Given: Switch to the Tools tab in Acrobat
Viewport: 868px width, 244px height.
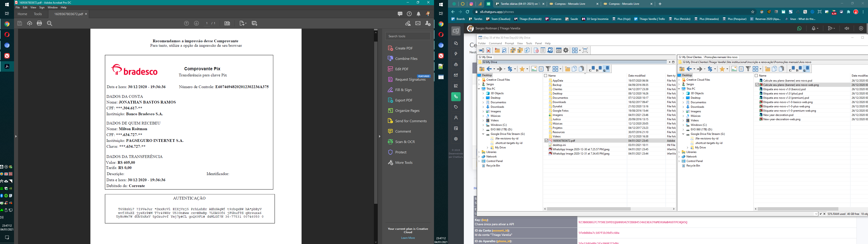Looking at the screenshot, I should pos(38,14).
